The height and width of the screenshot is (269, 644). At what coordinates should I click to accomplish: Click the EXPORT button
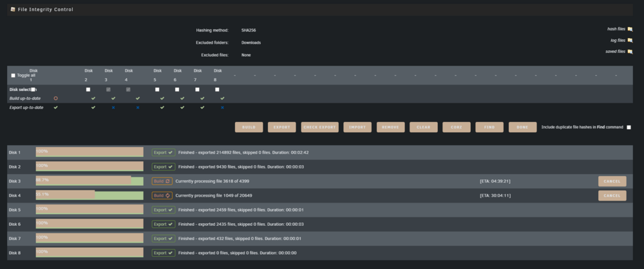tap(282, 127)
